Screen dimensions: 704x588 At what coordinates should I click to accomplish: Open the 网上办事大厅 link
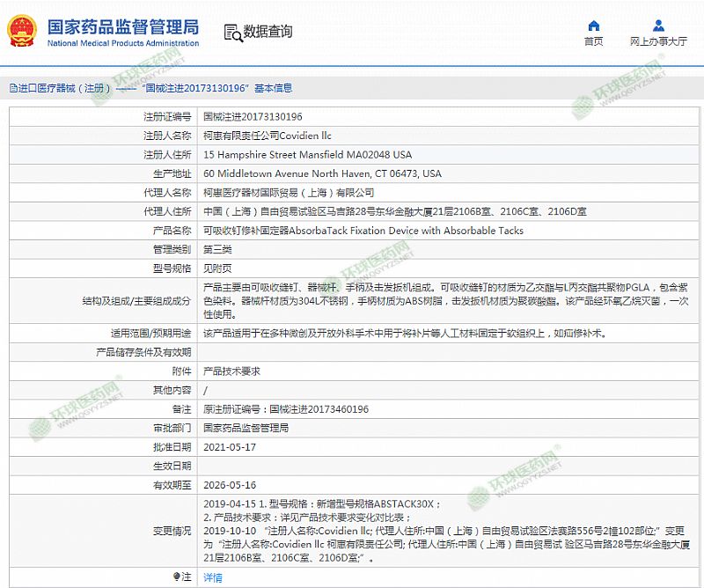pyautogui.click(x=658, y=41)
